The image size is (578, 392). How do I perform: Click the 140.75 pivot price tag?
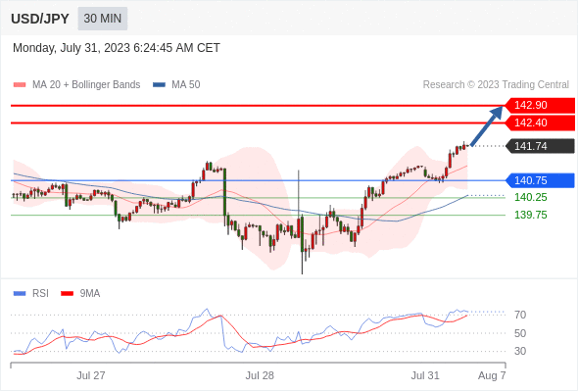pyautogui.click(x=540, y=180)
